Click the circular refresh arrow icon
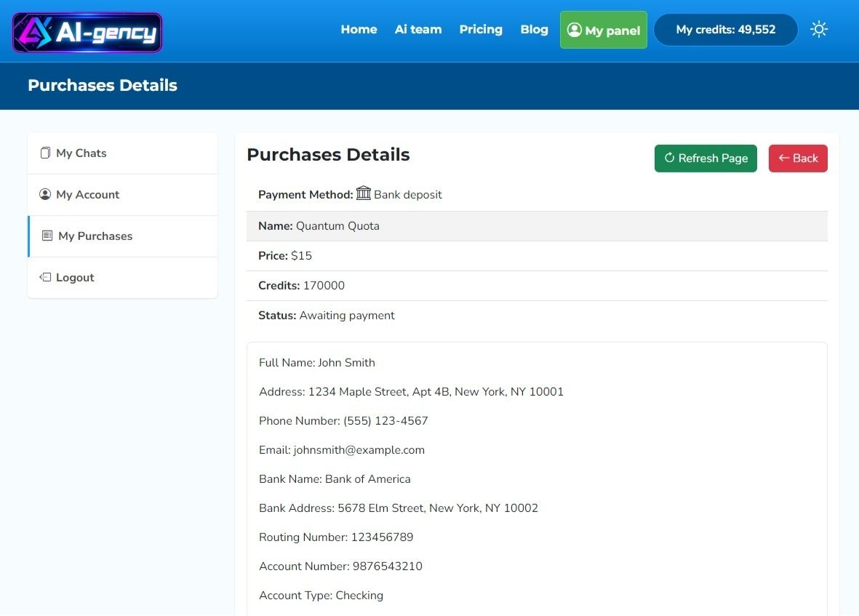Image resolution: width=859 pixels, height=616 pixels. (669, 158)
